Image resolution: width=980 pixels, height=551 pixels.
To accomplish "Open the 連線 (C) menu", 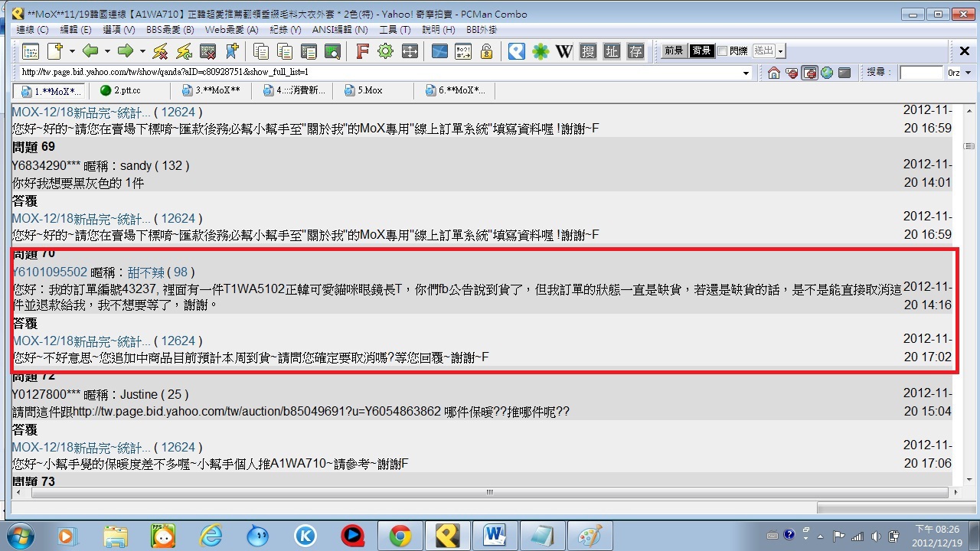I will [x=33, y=29].
